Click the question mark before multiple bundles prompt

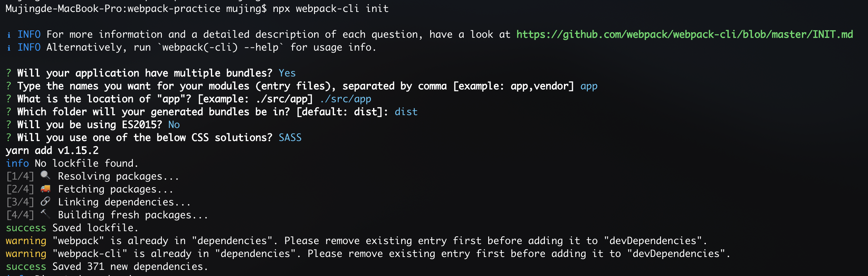(x=9, y=73)
